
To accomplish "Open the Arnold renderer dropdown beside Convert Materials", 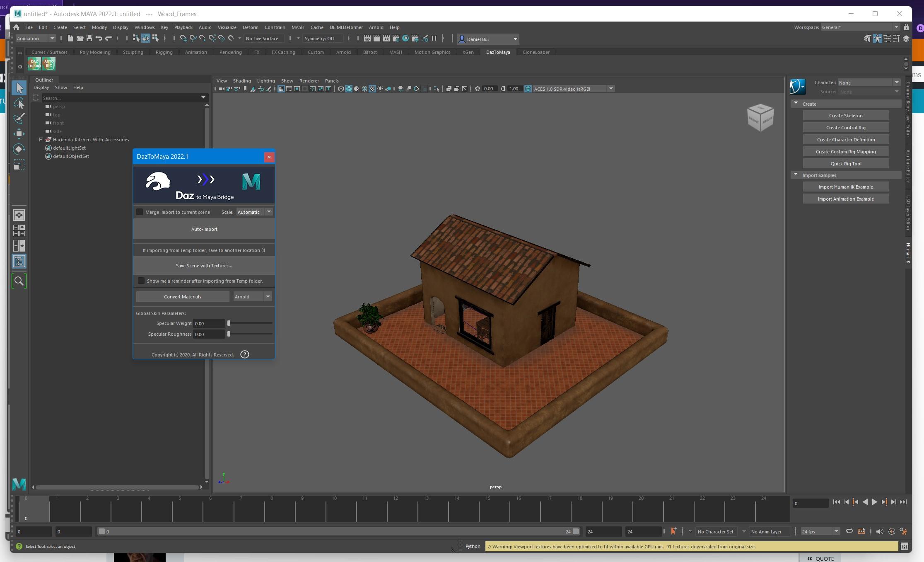I will pyautogui.click(x=268, y=296).
